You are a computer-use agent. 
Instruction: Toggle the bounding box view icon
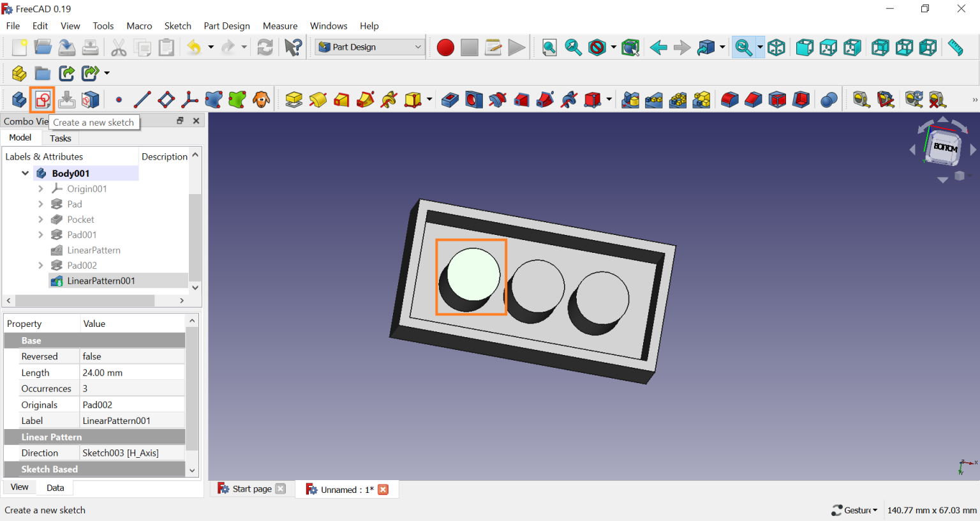tap(630, 47)
